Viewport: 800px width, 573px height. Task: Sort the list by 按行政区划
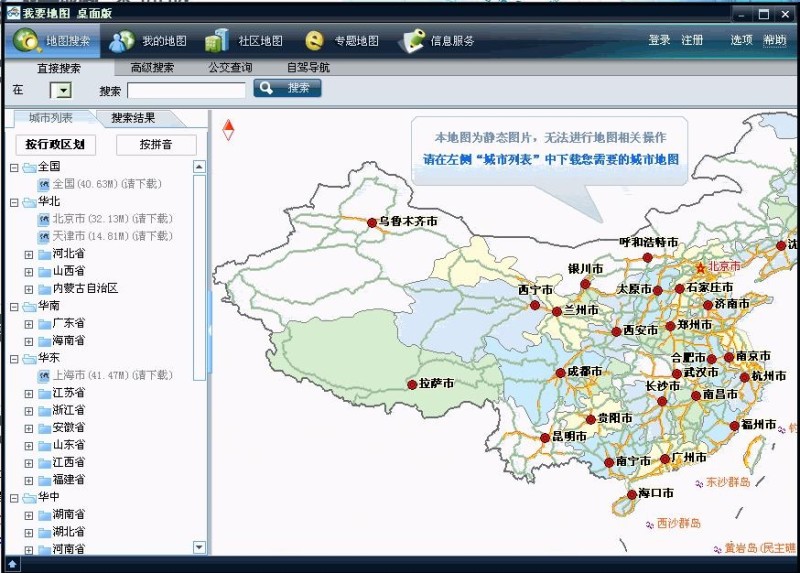55,144
